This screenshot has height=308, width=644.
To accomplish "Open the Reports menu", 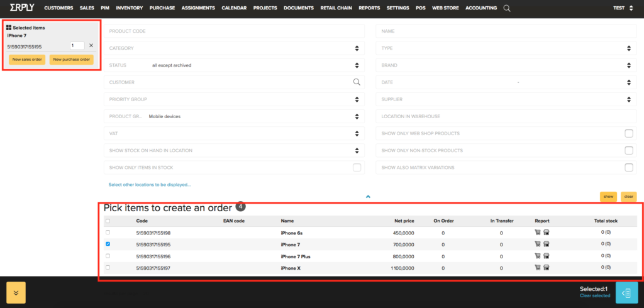I will (369, 8).
